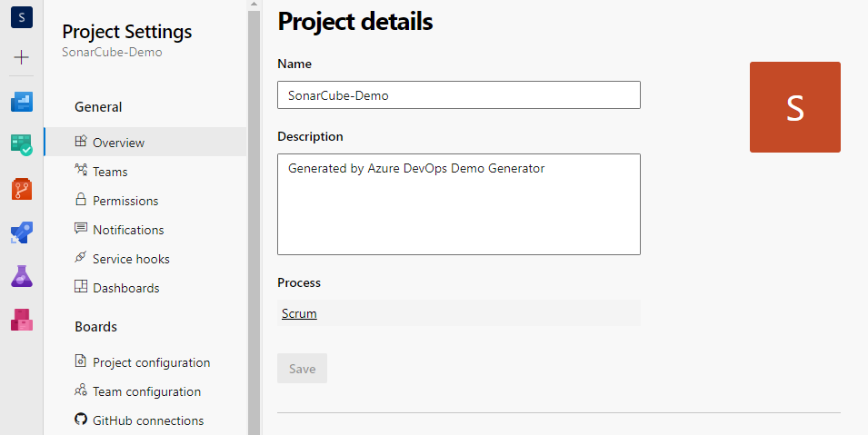The image size is (868, 435).
Task: Click the Project details heading
Action: [x=354, y=22]
